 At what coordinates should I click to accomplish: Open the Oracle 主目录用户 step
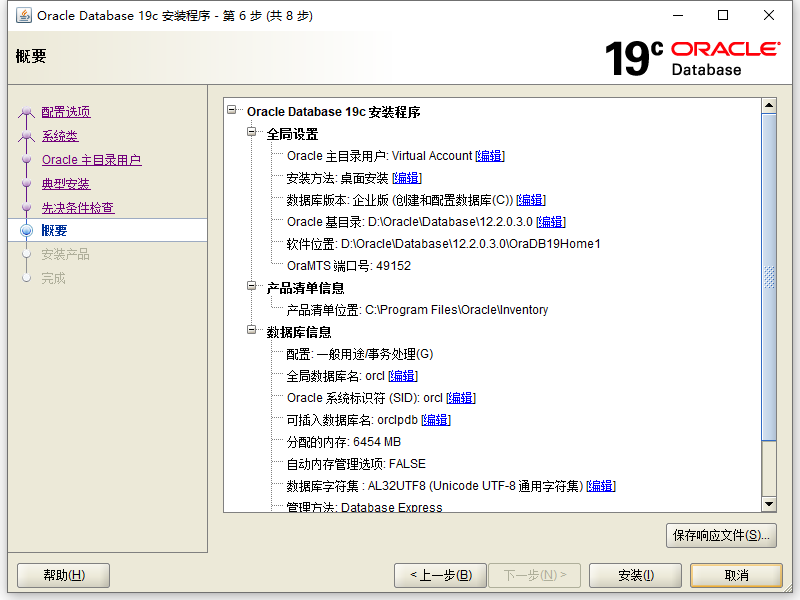coord(91,159)
